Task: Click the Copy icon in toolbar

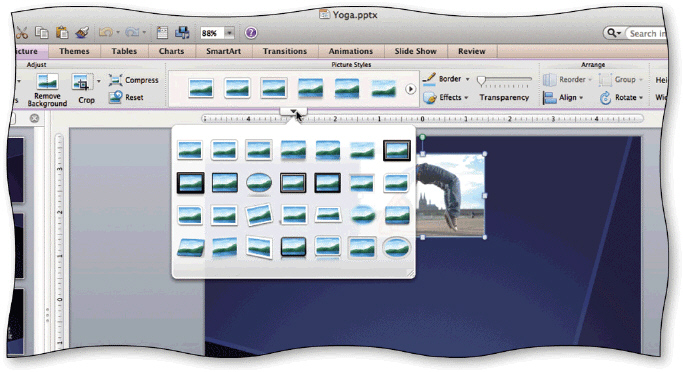Action: (42, 33)
